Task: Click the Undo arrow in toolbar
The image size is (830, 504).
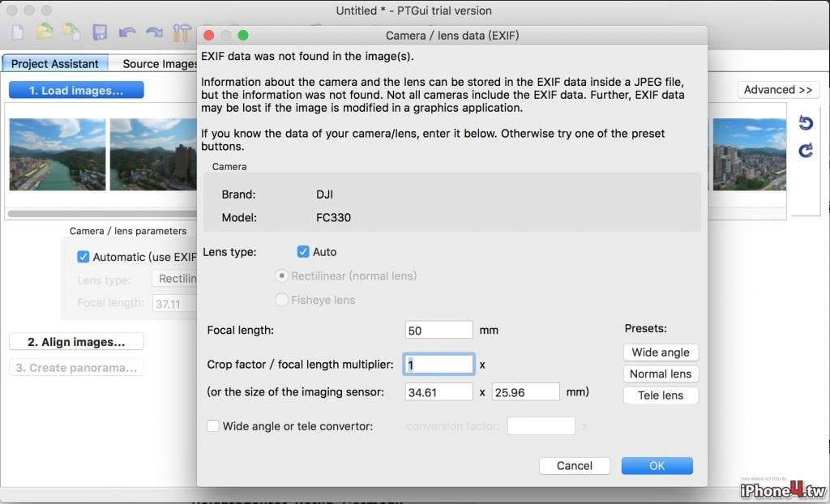Action: point(127,33)
